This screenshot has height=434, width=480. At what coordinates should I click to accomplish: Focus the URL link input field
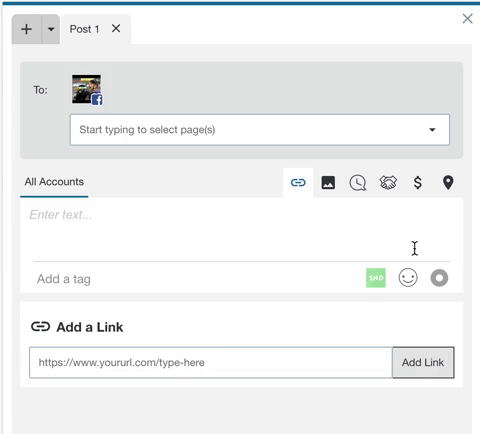pos(211,362)
